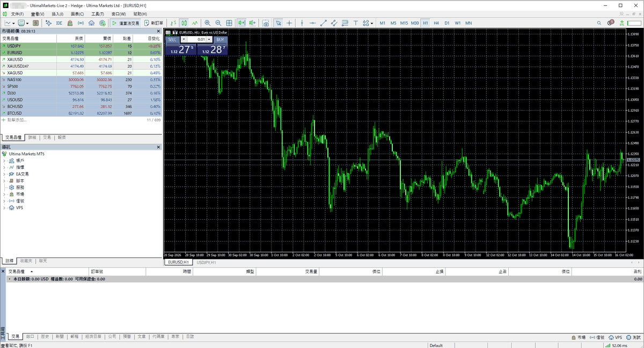644x348 pixels.
Task: Click the zoom out magnifier icon
Action: (x=217, y=23)
